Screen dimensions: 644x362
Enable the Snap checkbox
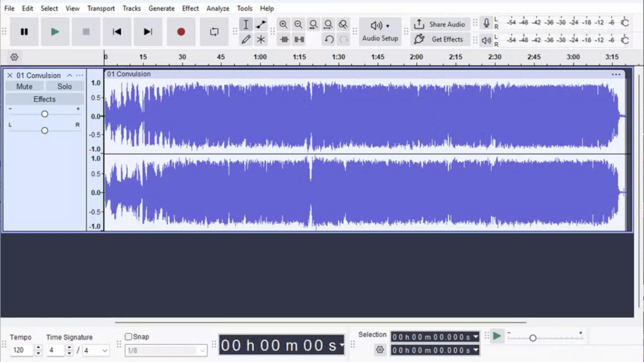click(x=128, y=337)
